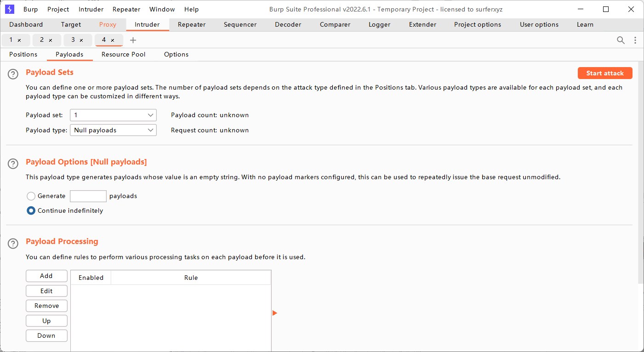The height and width of the screenshot is (352, 644).
Task: Open the Burp menu
Action: pos(31,9)
